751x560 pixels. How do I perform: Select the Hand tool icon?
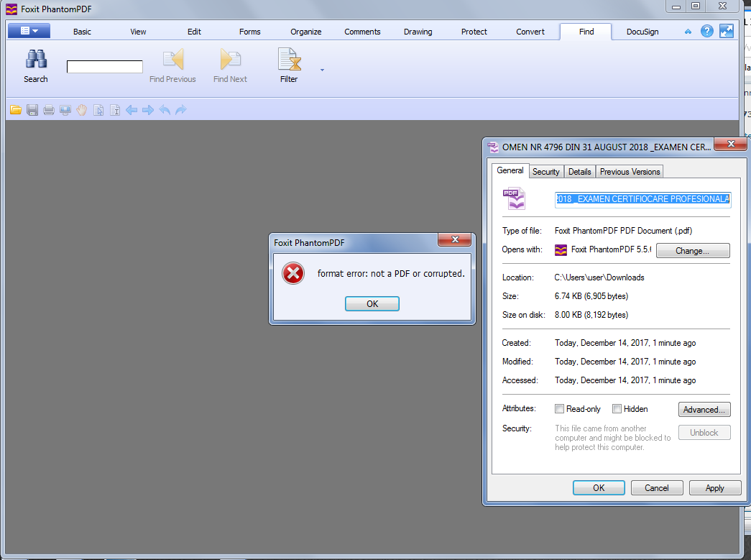pos(82,110)
